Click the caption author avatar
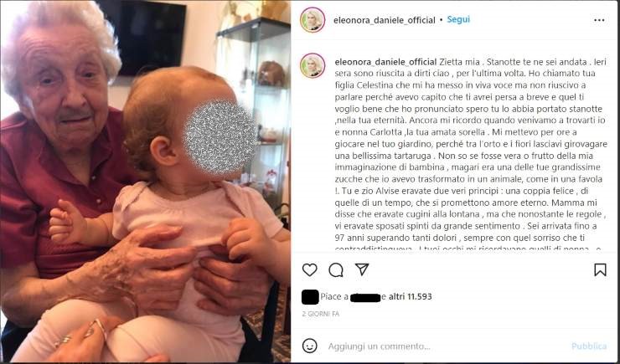Screen dimensions: 620x364 tap(313, 65)
